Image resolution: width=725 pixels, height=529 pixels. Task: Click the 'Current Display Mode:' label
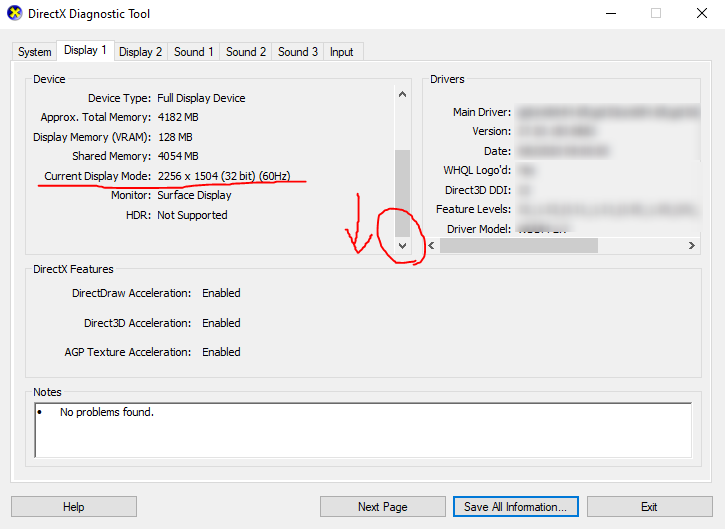[98, 176]
